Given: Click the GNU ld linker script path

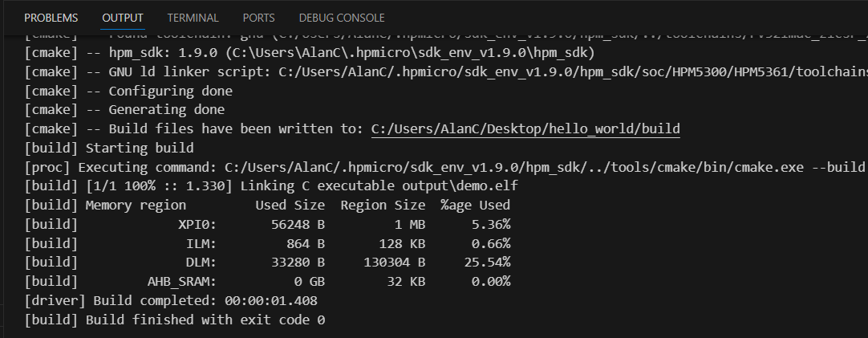Looking at the screenshot, I should click(x=562, y=72).
